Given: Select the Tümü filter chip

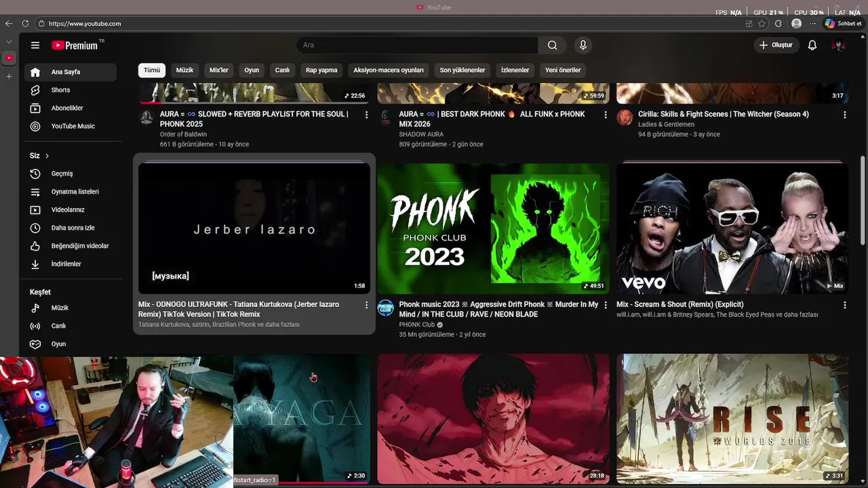Looking at the screenshot, I should (x=152, y=70).
